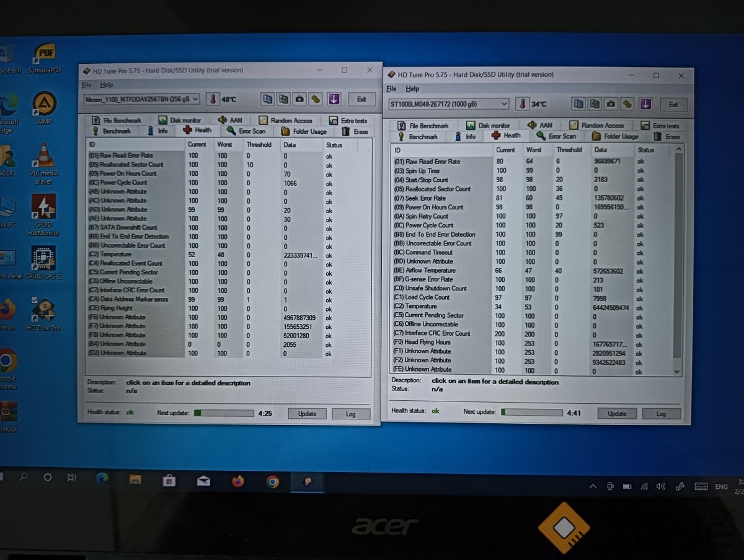Expand the Micron_1100 drive selector dropdown

click(195, 99)
